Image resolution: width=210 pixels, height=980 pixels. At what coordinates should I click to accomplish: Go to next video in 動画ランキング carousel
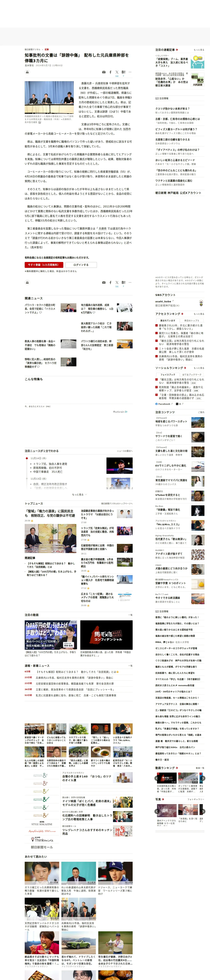[x=203, y=778]
